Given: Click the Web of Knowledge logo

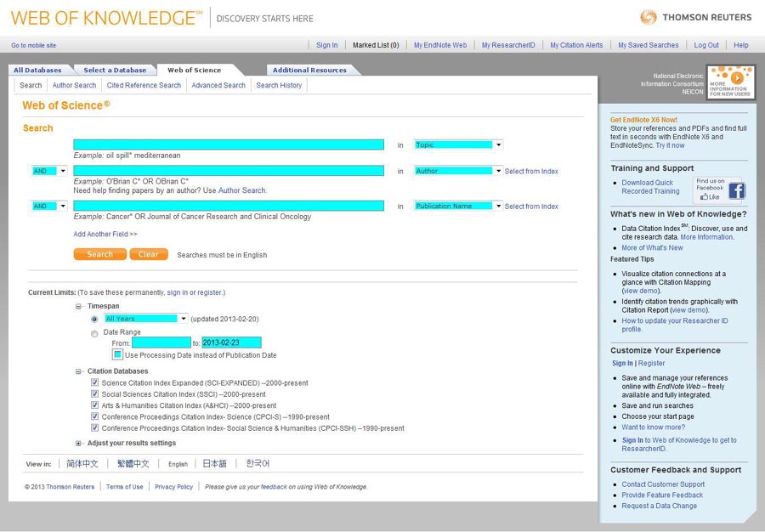Looking at the screenshot, I should point(106,18).
